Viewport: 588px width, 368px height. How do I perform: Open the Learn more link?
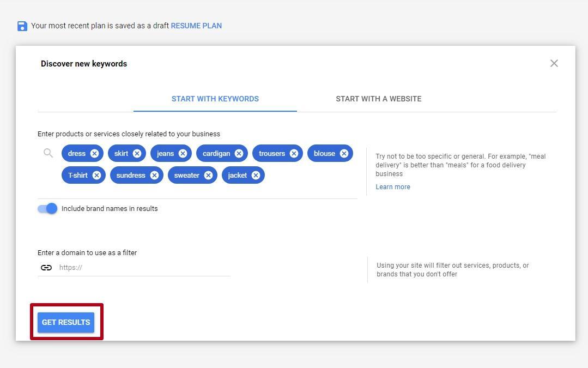(392, 187)
